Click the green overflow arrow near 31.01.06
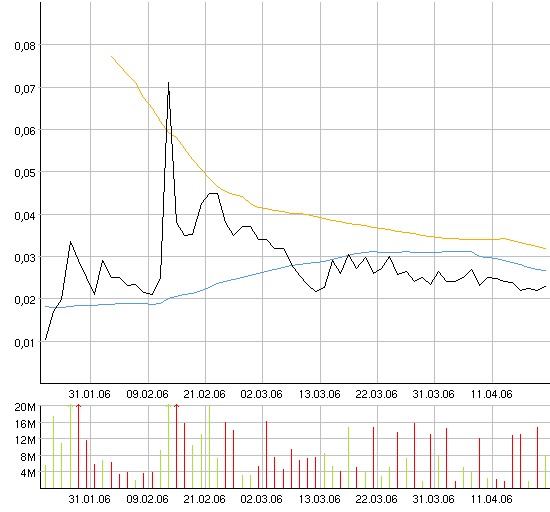This screenshot has height=512, width=550. (x=70, y=407)
